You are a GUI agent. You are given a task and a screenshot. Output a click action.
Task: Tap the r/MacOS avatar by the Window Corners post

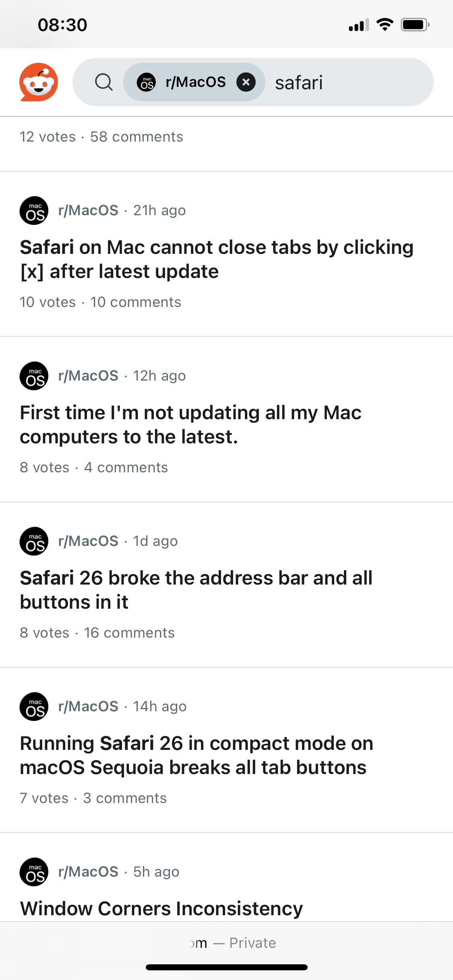34,871
